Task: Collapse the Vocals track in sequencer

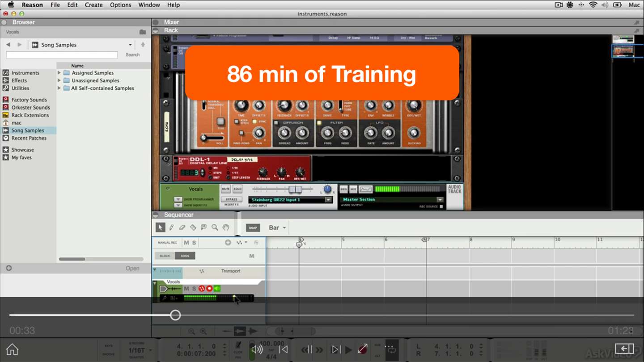Action: tap(155, 283)
